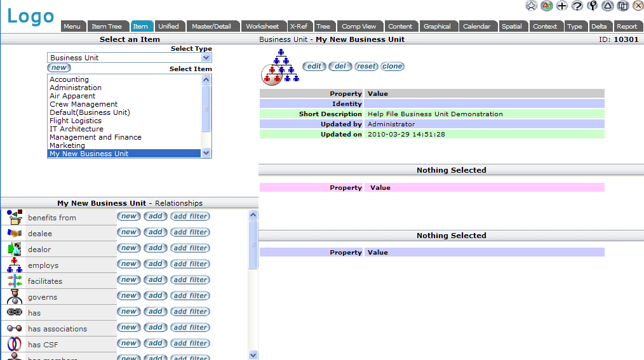Click the 'has CSF' interlocking rings icon

(14, 345)
